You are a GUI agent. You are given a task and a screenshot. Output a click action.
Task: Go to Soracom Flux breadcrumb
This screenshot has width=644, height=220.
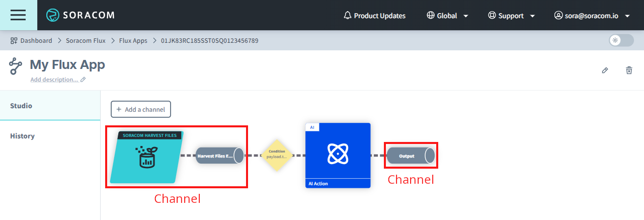pos(86,40)
